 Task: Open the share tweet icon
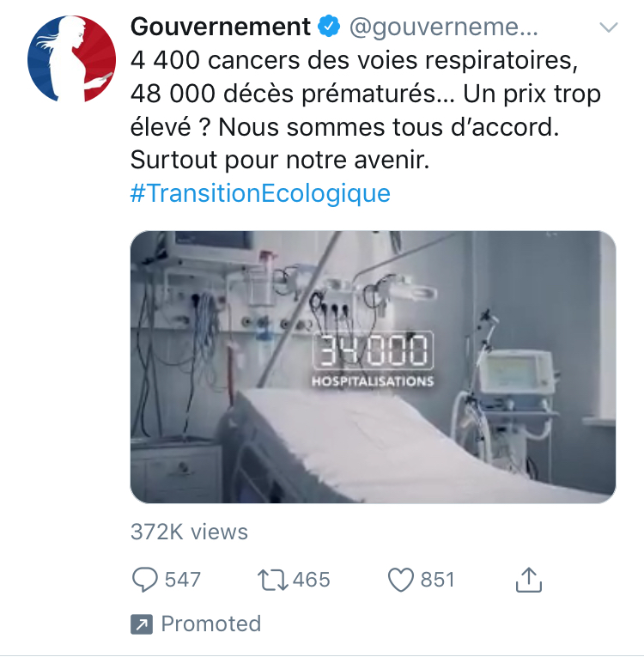(529, 580)
